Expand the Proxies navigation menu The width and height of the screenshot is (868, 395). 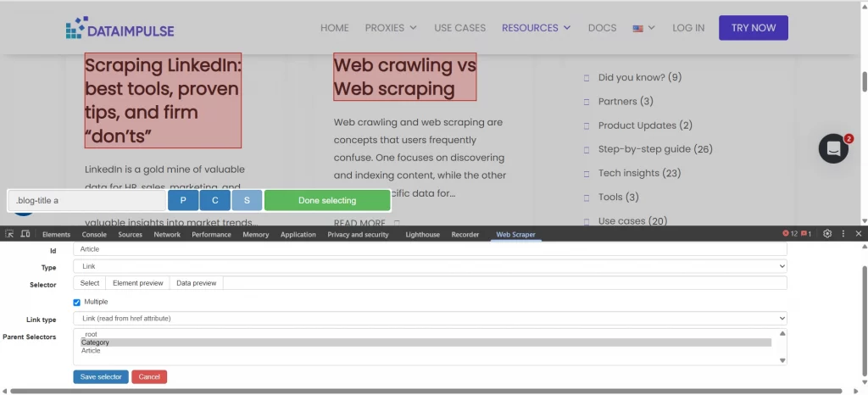391,28
